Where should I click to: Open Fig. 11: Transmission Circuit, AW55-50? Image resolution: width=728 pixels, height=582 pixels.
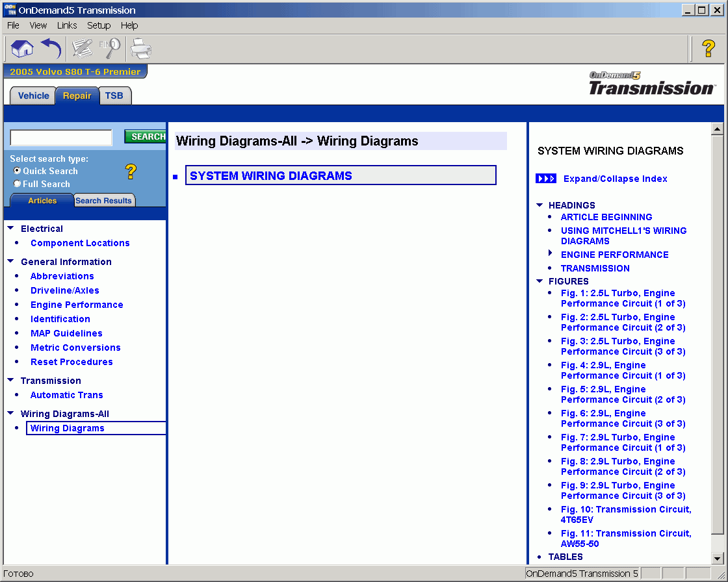click(625, 538)
